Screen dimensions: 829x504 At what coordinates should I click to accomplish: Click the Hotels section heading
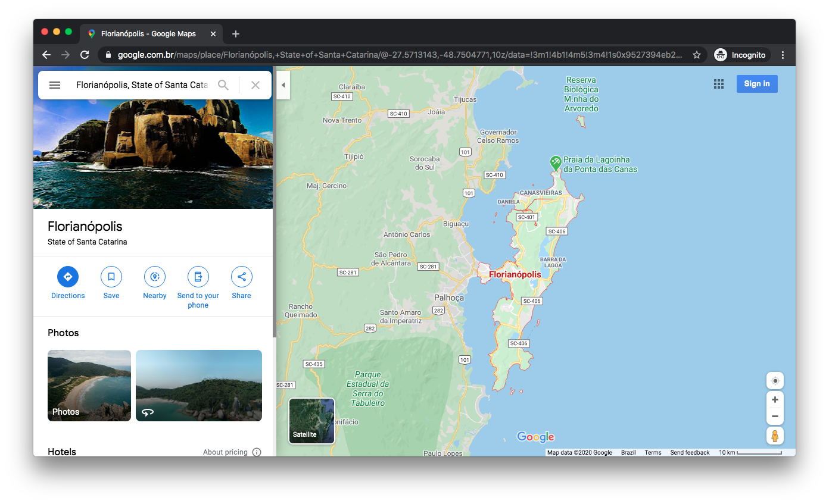[x=62, y=452]
